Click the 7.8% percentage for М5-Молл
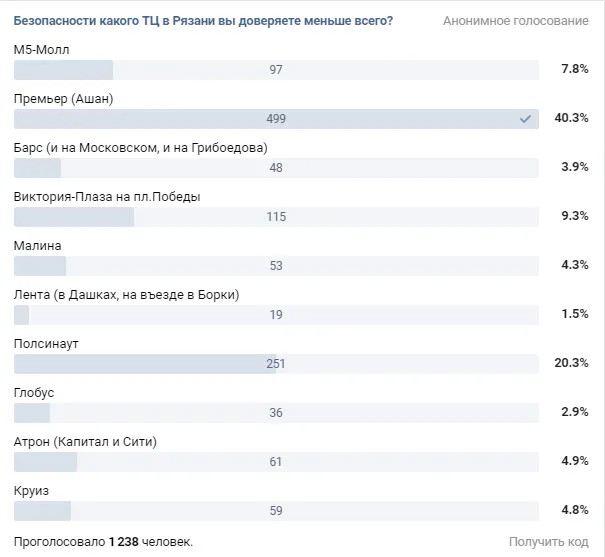The height and width of the screenshot is (557, 605). point(575,69)
